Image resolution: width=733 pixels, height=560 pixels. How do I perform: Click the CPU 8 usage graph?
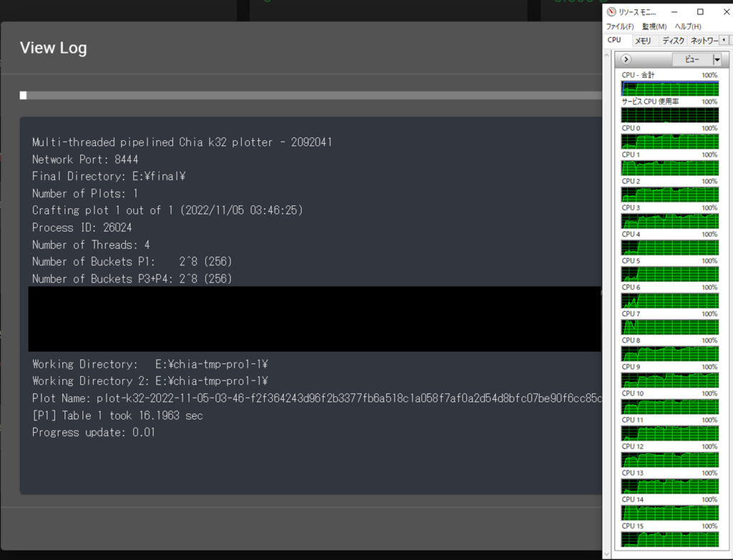[x=669, y=354]
